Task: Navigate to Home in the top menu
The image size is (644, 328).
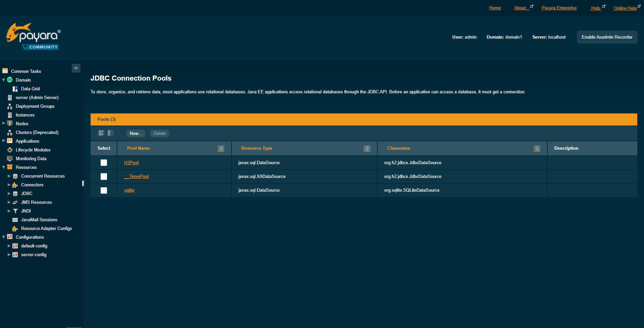Action: [495, 8]
